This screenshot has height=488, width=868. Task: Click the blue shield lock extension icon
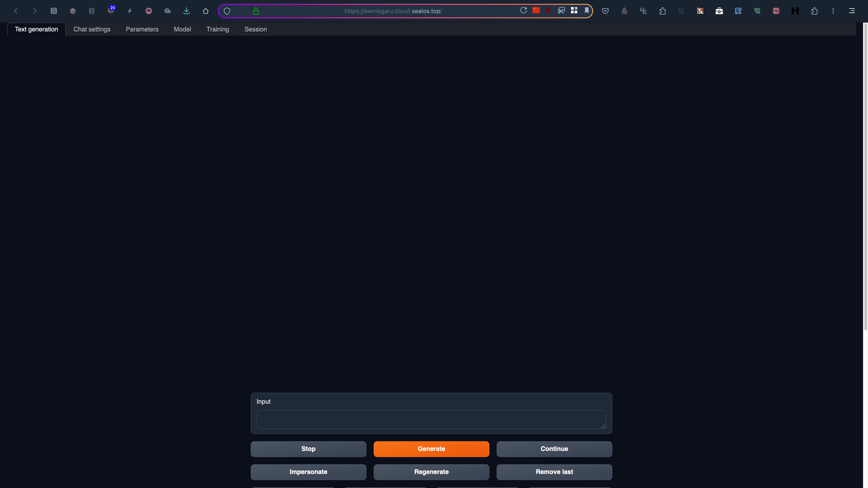click(x=738, y=11)
